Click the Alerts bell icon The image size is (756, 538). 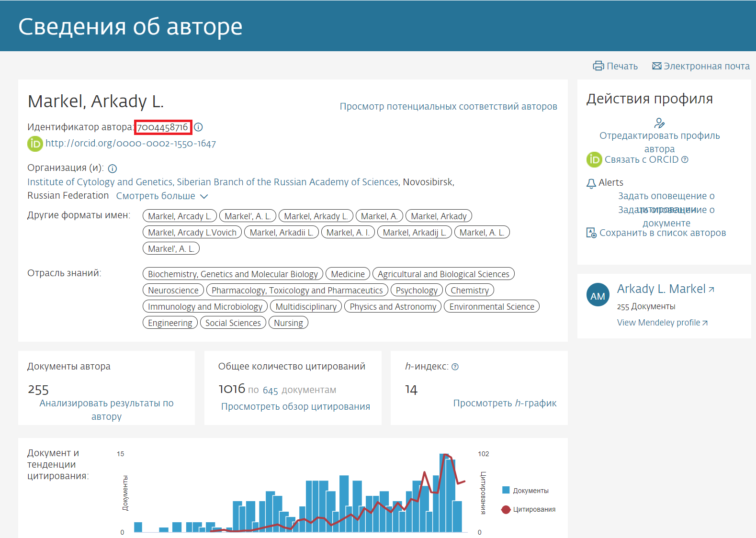coord(591,183)
